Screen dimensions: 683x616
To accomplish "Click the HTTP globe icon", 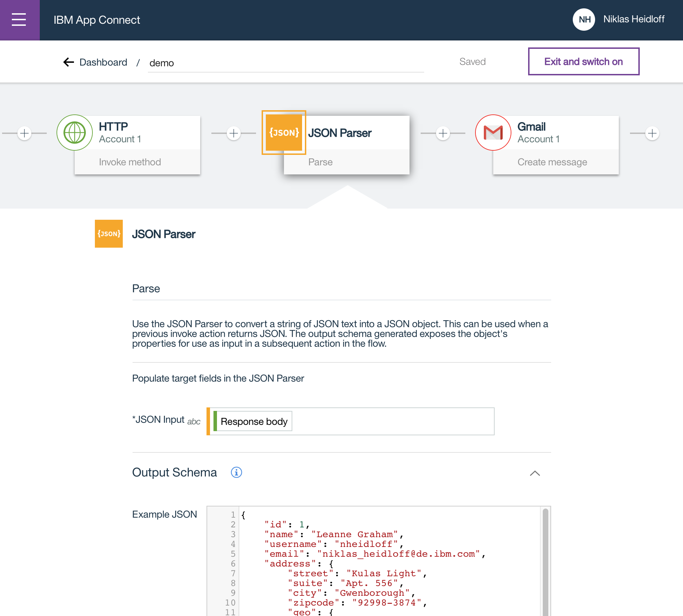I will [75, 133].
